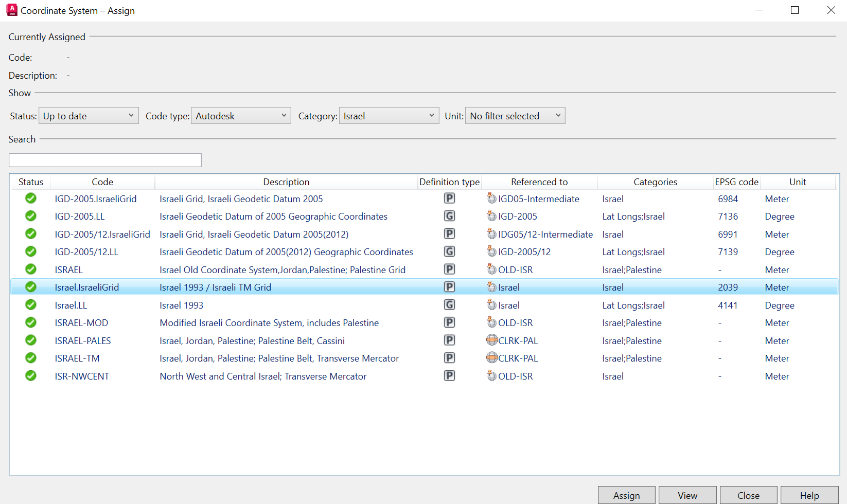Open the Code type dropdown set to Autodesk

tap(241, 115)
